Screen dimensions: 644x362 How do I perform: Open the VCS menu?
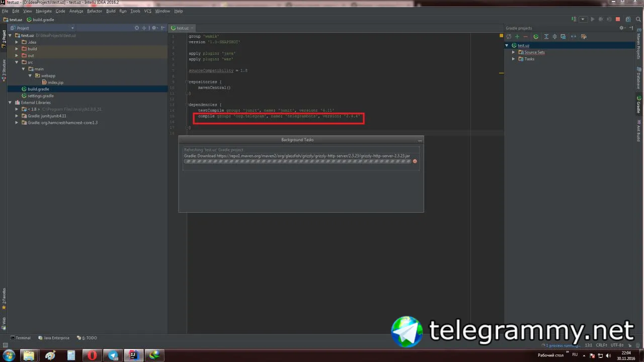pos(147,11)
